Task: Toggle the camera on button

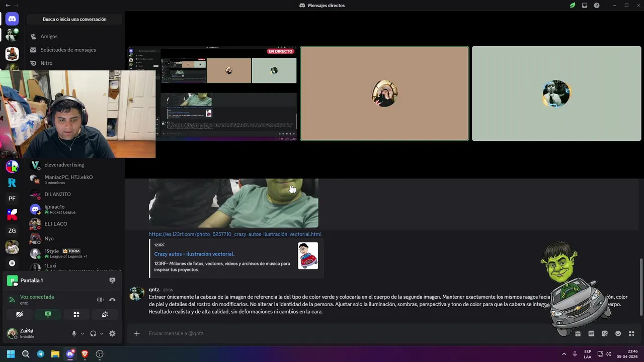Action: (19, 314)
